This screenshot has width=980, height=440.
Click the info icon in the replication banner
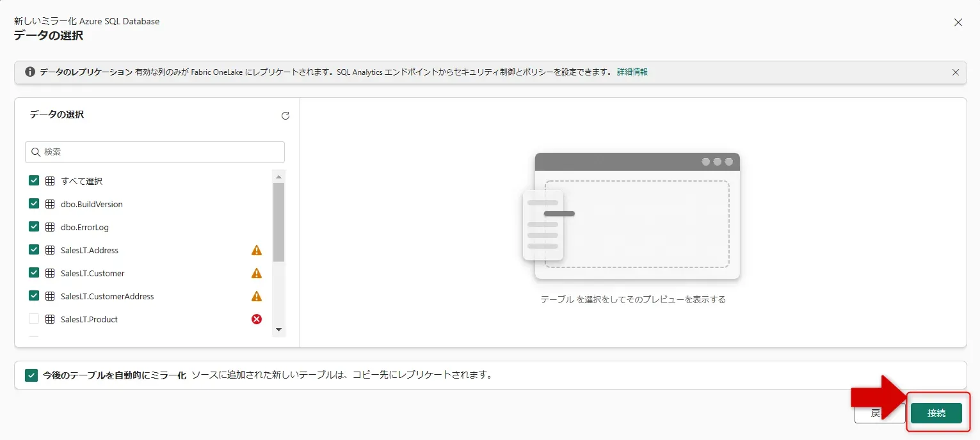(x=29, y=71)
